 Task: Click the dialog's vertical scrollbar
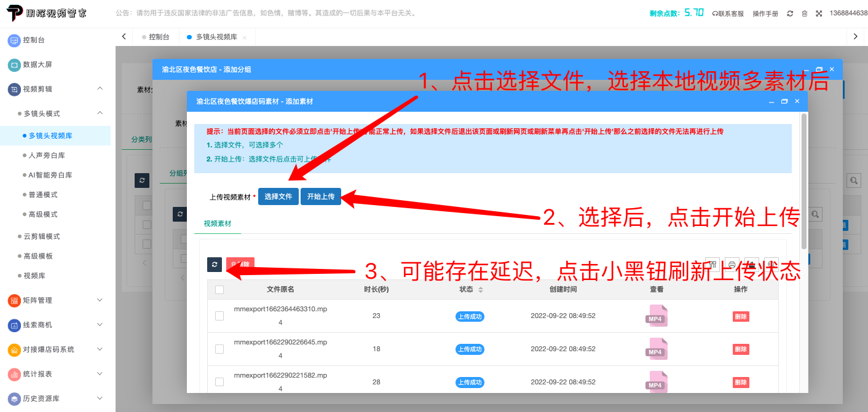803,181
